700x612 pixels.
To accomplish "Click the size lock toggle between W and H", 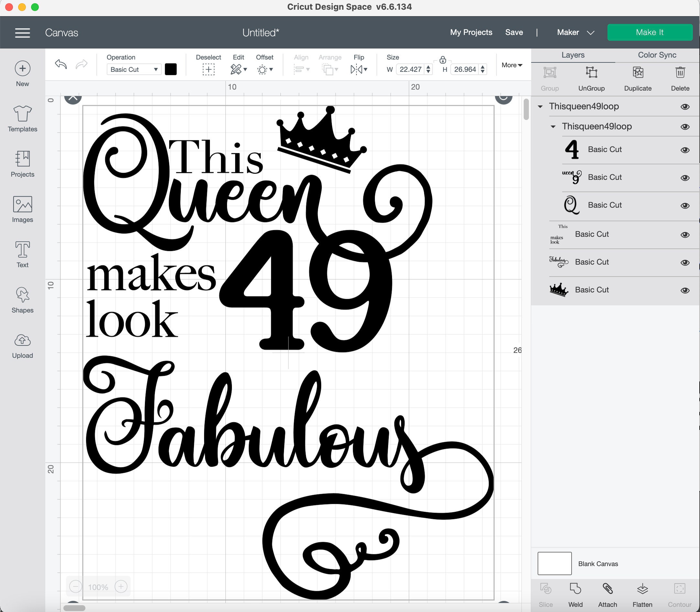I will pos(443,60).
